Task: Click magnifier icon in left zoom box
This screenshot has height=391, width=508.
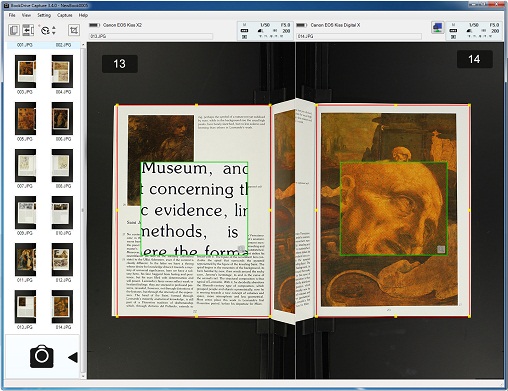Action: pos(241,249)
